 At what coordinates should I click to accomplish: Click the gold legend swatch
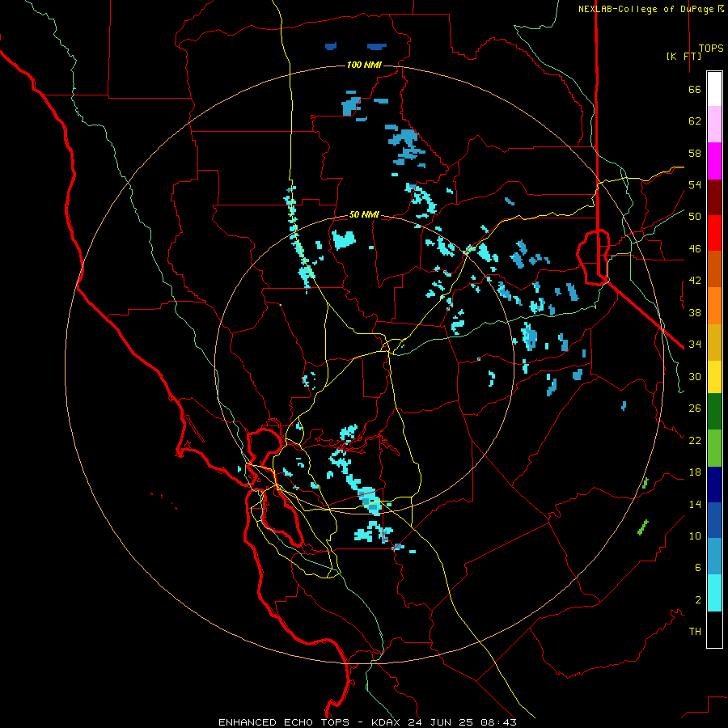point(714,342)
